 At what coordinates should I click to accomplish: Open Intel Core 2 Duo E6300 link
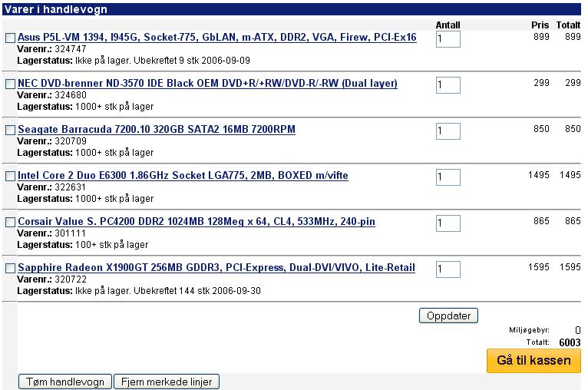click(183, 176)
